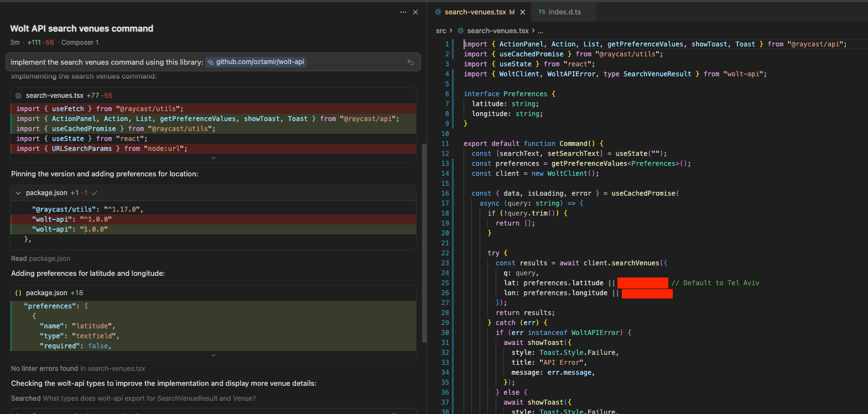The width and height of the screenshot is (868, 414).
Task: Collapse the package.json +1 -1 diff block
Action: [x=18, y=193]
